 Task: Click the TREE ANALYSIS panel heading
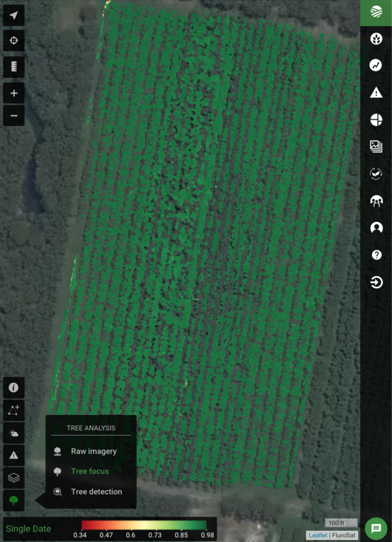point(91,428)
